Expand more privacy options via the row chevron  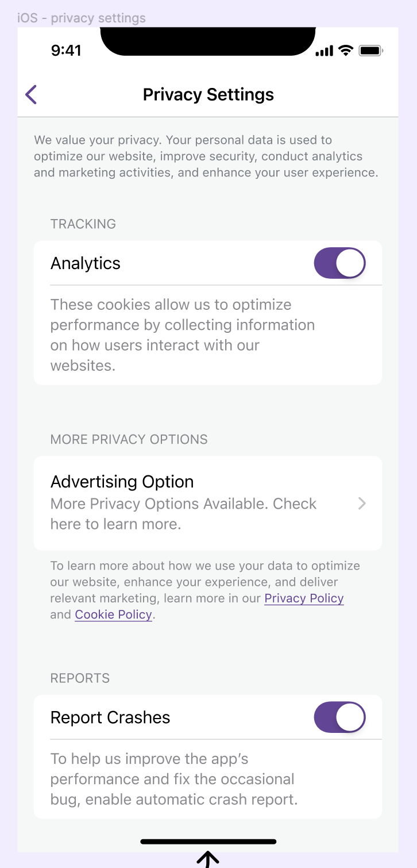pyautogui.click(x=362, y=503)
